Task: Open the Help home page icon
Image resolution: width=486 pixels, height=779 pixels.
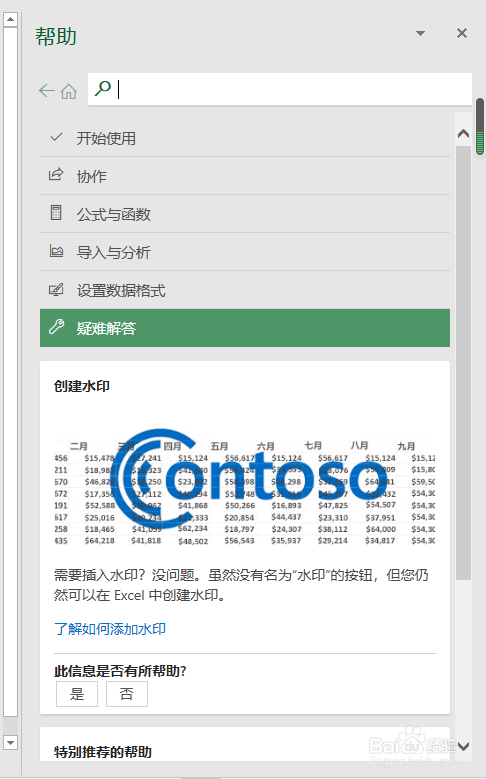Action: tap(69, 91)
